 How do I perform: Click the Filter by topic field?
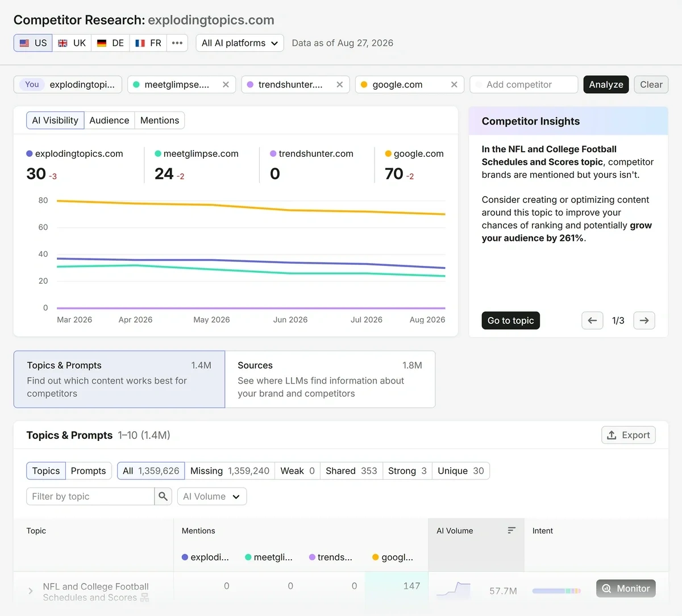(x=90, y=497)
